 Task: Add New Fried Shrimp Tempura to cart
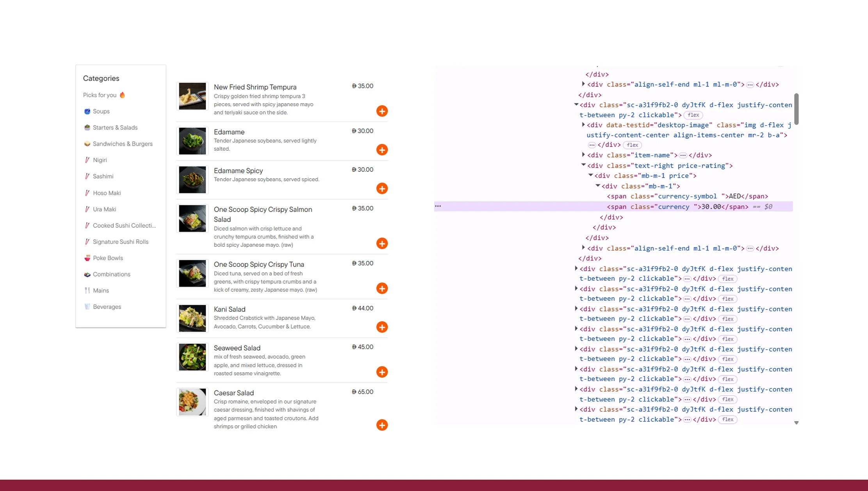(382, 111)
